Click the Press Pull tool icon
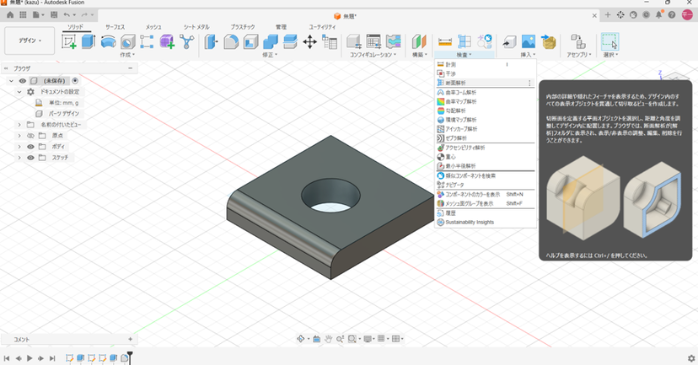 (x=211, y=42)
